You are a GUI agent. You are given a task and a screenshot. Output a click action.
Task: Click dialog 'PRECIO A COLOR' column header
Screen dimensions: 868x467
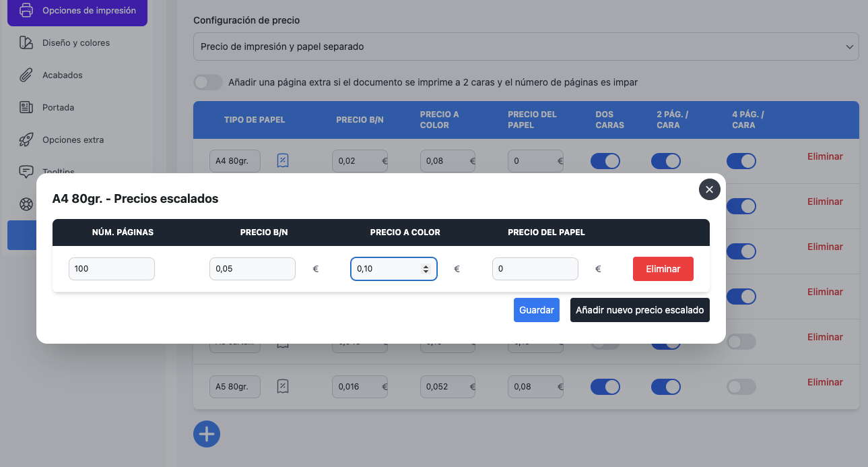tap(405, 232)
